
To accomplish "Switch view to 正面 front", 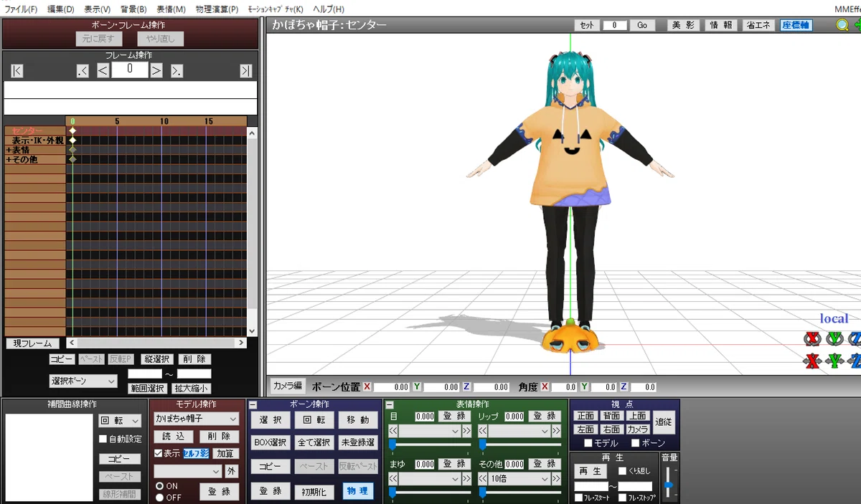I will (586, 416).
